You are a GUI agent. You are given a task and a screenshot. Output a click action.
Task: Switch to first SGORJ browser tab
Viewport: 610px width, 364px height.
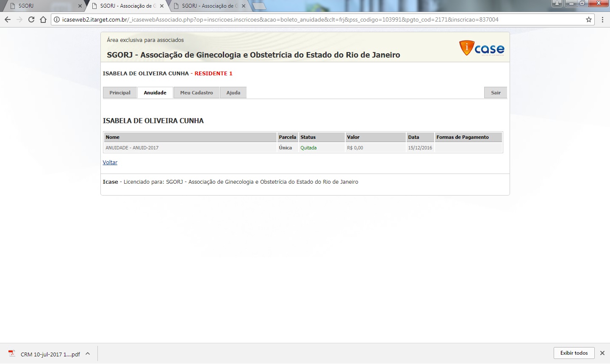(x=42, y=6)
